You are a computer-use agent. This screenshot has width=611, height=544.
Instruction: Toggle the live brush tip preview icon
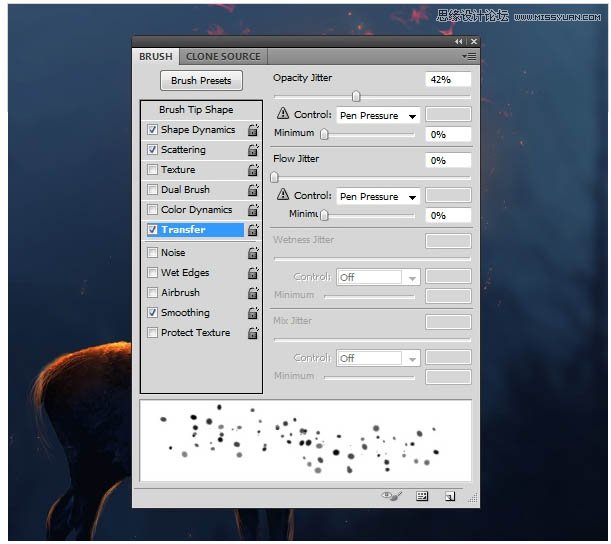point(392,496)
